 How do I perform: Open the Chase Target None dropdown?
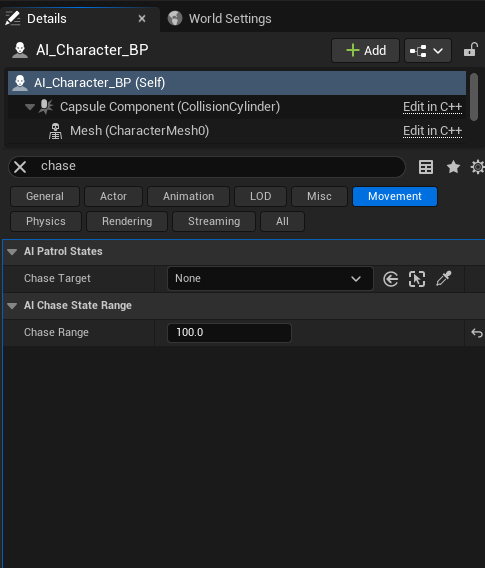click(270, 279)
